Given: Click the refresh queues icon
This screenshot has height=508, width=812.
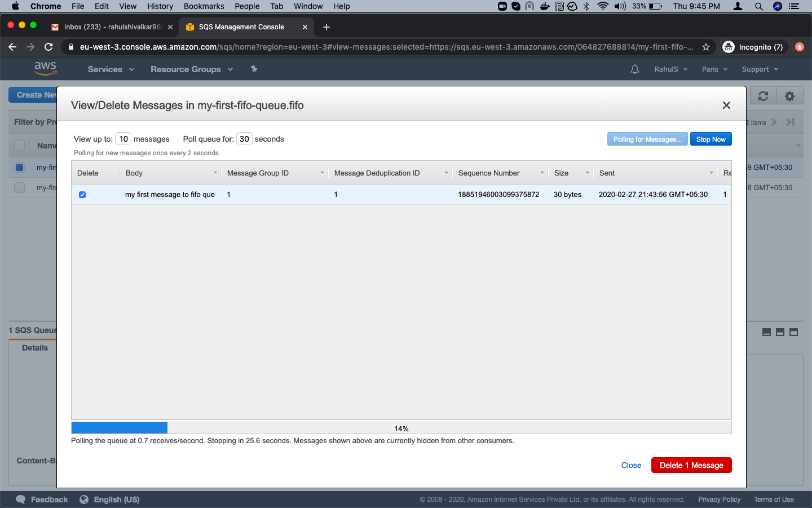Looking at the screenshot, I should [763, 96].
